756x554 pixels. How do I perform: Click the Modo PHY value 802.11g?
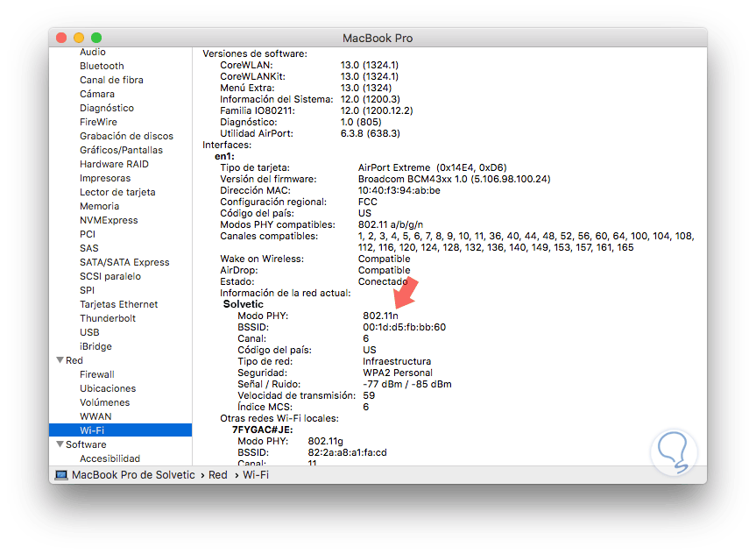(326, 441)
